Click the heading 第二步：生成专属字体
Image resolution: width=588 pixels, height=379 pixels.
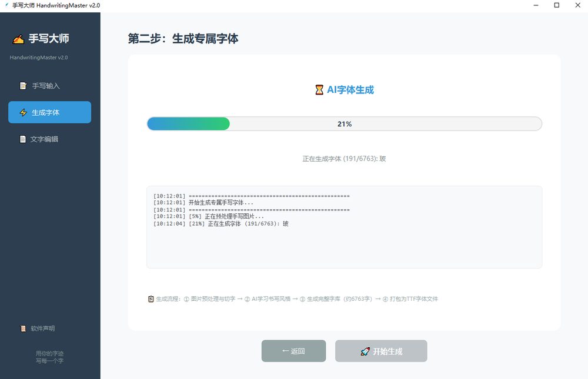coord(183,39)
